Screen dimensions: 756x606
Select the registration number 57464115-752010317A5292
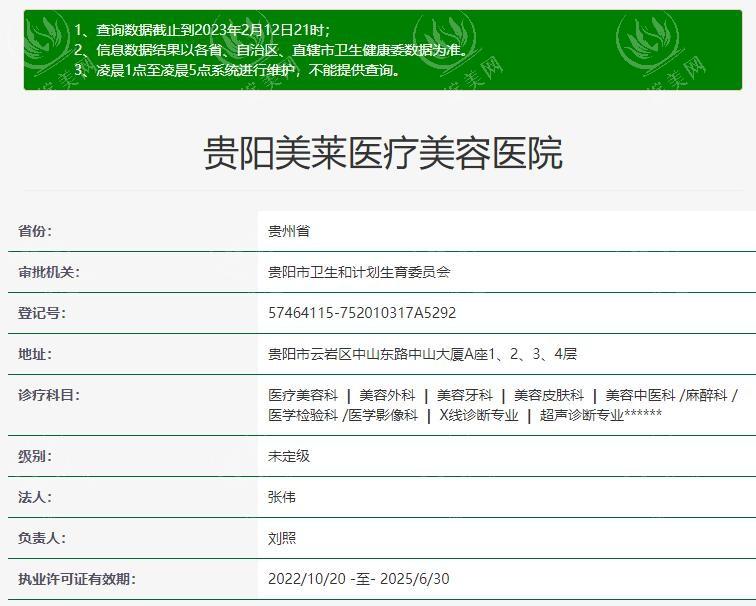click(362, 313)
